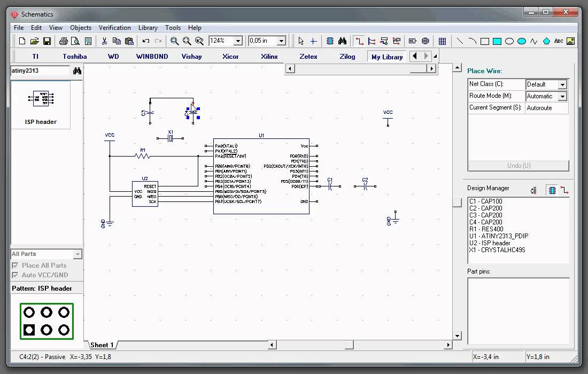Cut selection with scissors icon
Image resolution: width=588 pixels, height=374 pixels.
click(x=105, y=41)
